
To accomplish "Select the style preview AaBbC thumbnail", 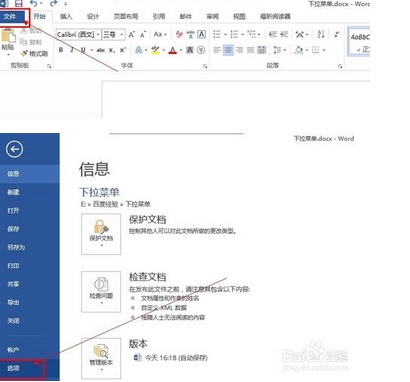I will point(359,41).
